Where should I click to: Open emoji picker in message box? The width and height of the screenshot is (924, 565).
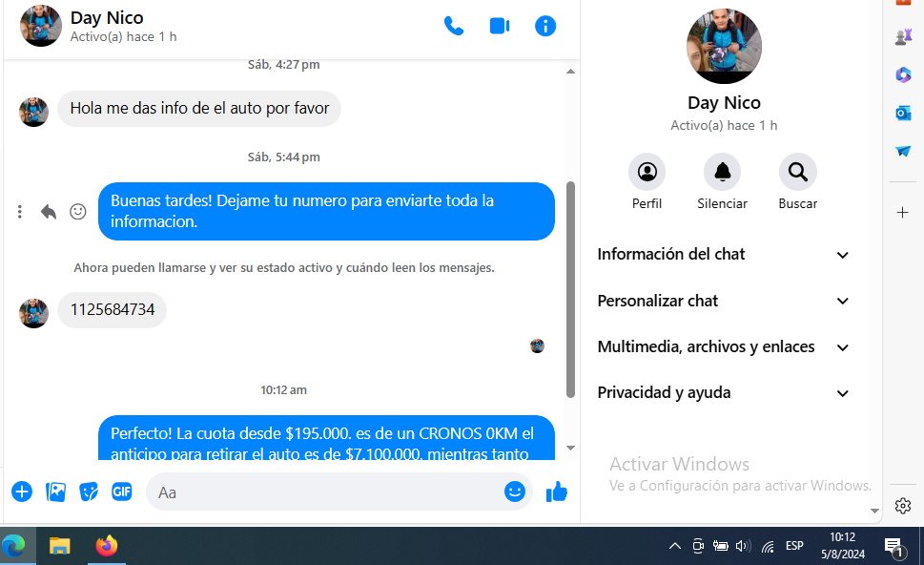coord(515,492)
